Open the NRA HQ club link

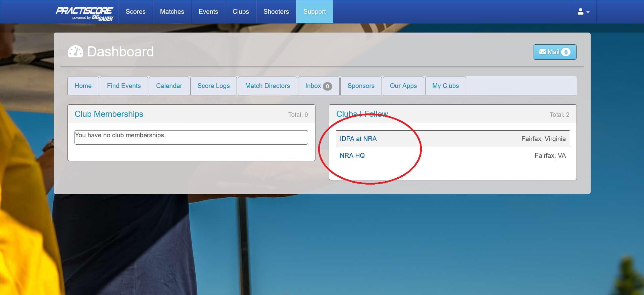point(352,156)
